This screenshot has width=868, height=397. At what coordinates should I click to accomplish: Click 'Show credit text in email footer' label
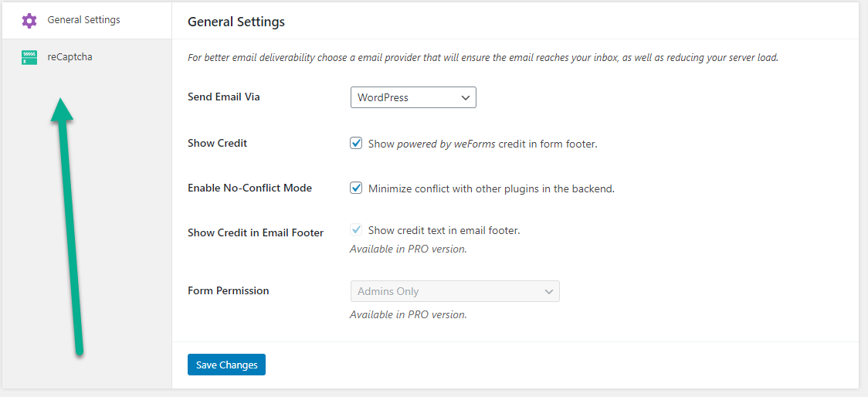[444, 231]
